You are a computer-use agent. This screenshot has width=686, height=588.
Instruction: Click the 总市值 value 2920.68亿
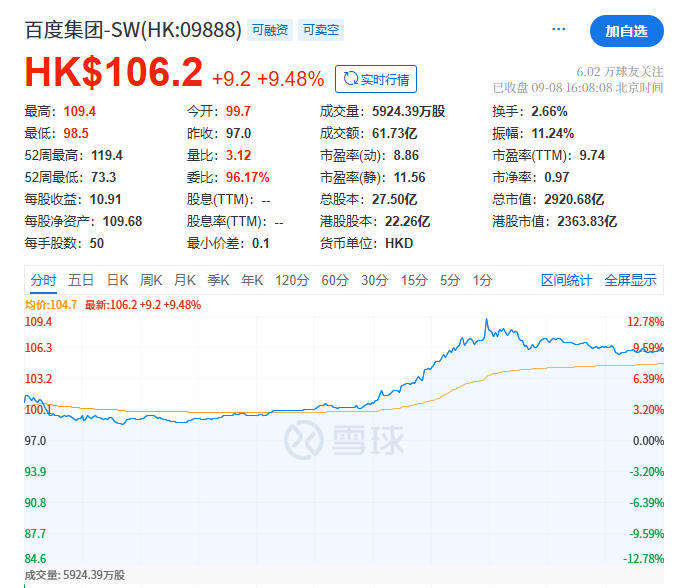click(x=574, y=200)
